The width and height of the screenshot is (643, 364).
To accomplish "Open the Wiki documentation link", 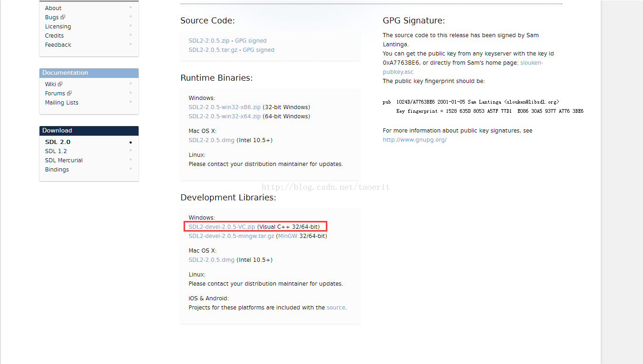I will 50,84.
